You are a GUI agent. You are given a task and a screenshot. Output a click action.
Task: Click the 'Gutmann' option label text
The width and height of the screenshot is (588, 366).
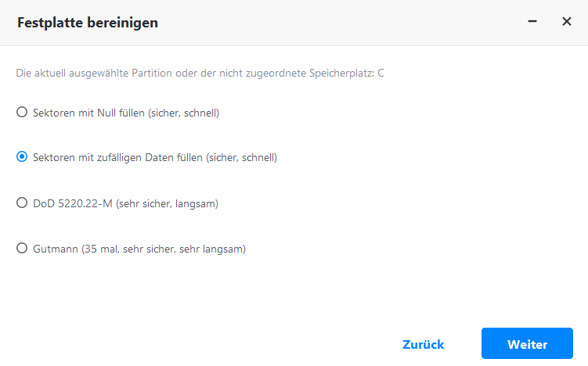pos(56,249)
